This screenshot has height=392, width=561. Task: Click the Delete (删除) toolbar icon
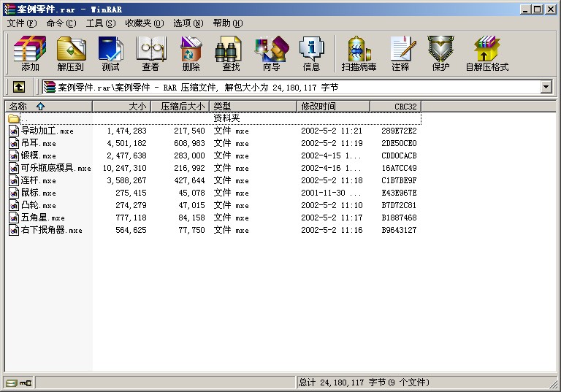(191, 53)
